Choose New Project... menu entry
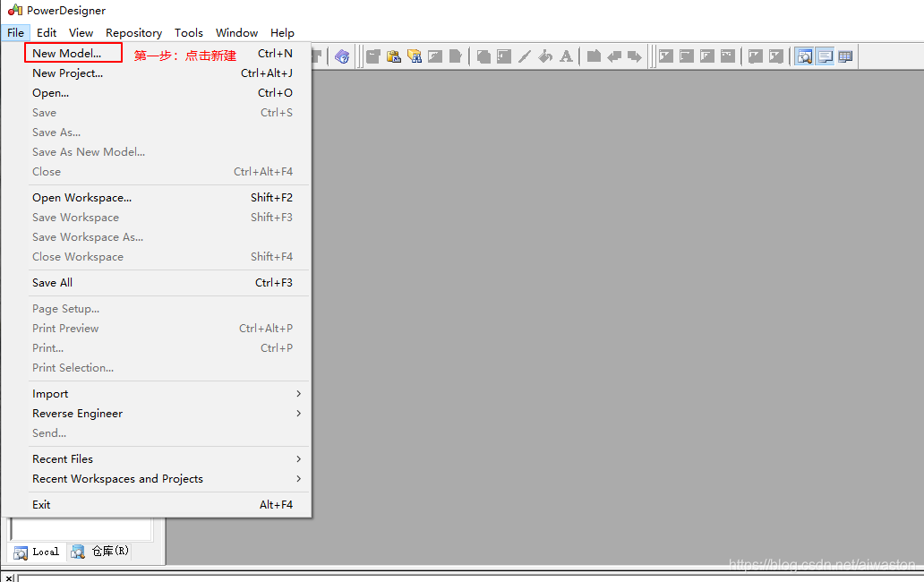The width and height of the screenshot is (924, 582). 157,73
